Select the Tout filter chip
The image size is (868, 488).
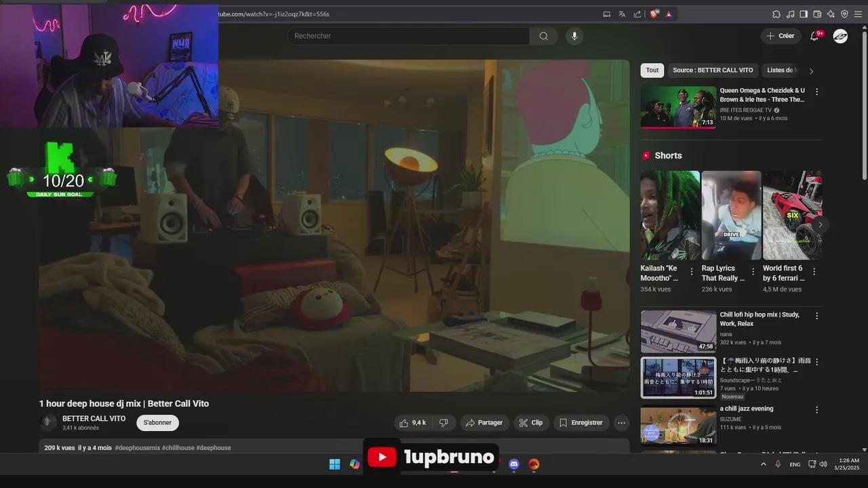pyautogui.click(x=652, y=70)
